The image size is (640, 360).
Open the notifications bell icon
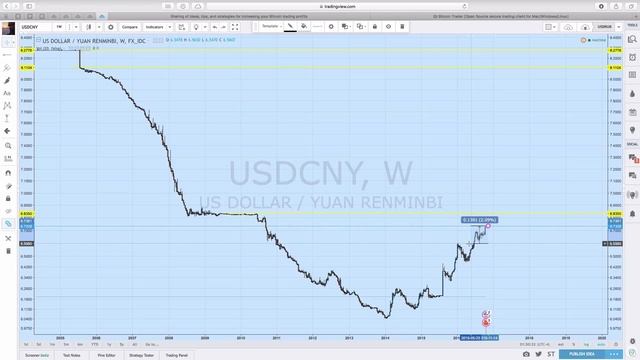click(632, 213)
